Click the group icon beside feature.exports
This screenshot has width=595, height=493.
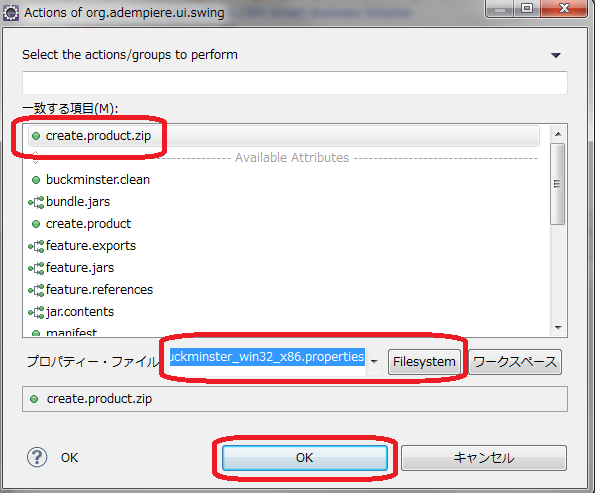point(36,246)
